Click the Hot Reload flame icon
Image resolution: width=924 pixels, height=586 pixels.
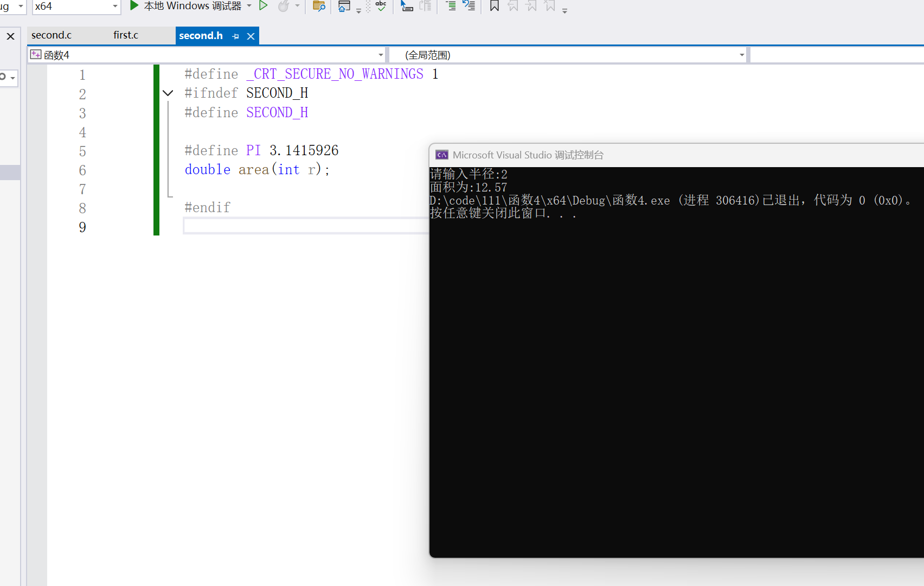tap(283, 6)
